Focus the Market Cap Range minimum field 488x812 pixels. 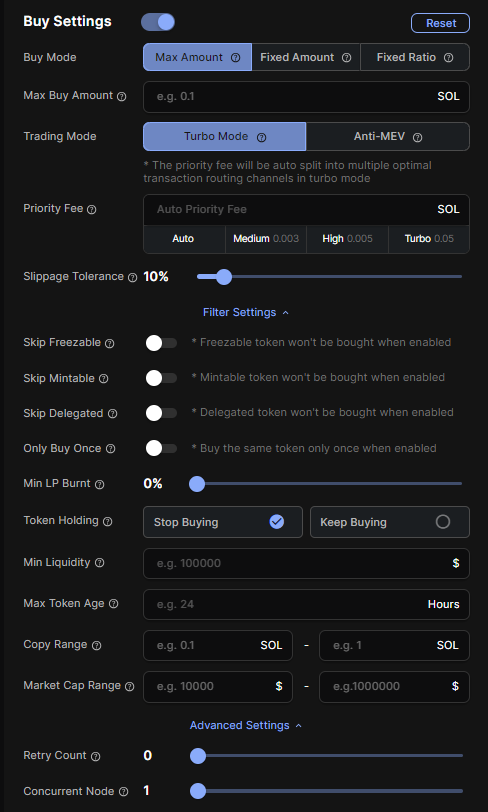pos(218,687)
